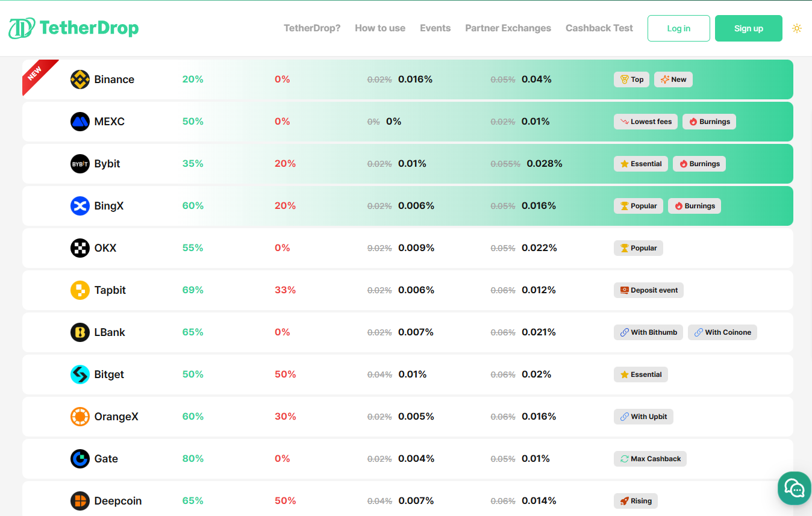Click the With Bithumb tag on LBank
This screenshot has width=812, height=516.
point(648,332)
